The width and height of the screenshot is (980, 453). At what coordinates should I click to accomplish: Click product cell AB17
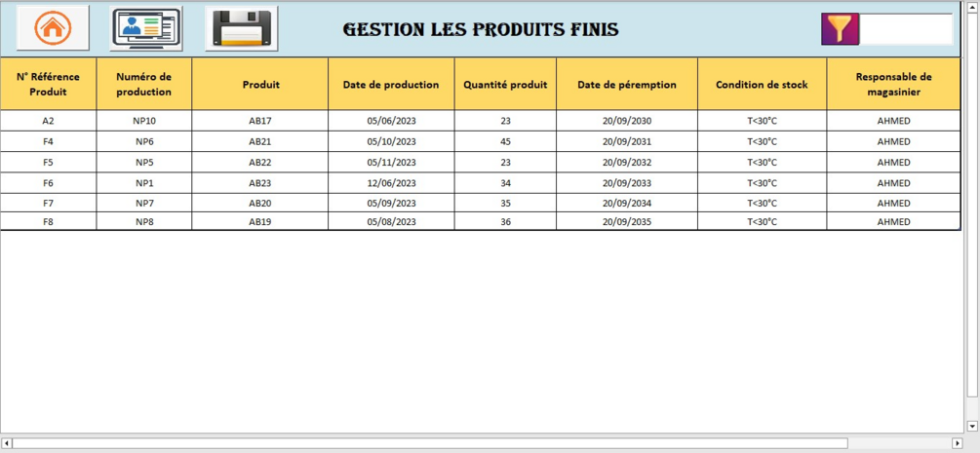[260, 121]
